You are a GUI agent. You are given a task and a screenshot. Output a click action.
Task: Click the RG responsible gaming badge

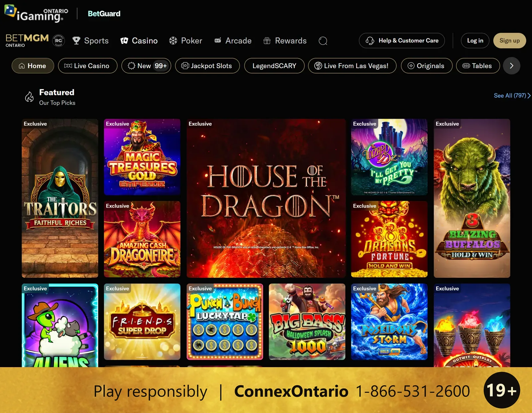[x=59, y=41]
